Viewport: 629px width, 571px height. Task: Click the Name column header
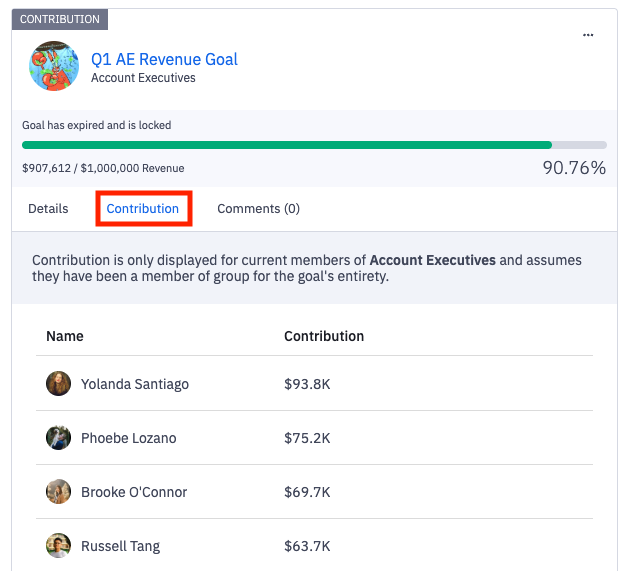pyautogui.click(x=65, y=336)
